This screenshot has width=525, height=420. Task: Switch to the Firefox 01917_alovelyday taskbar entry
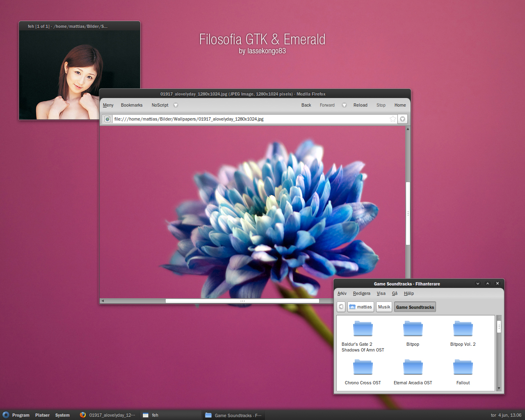pos(107,415)
